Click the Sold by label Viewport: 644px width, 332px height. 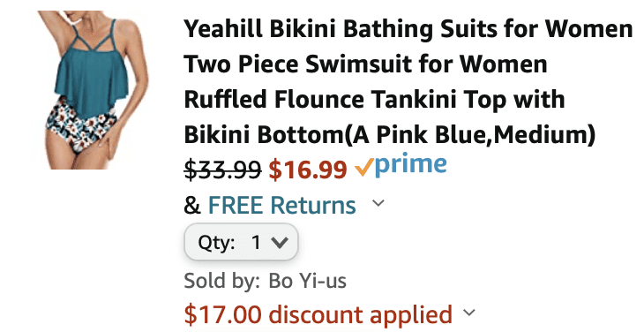tap(221, 282)
